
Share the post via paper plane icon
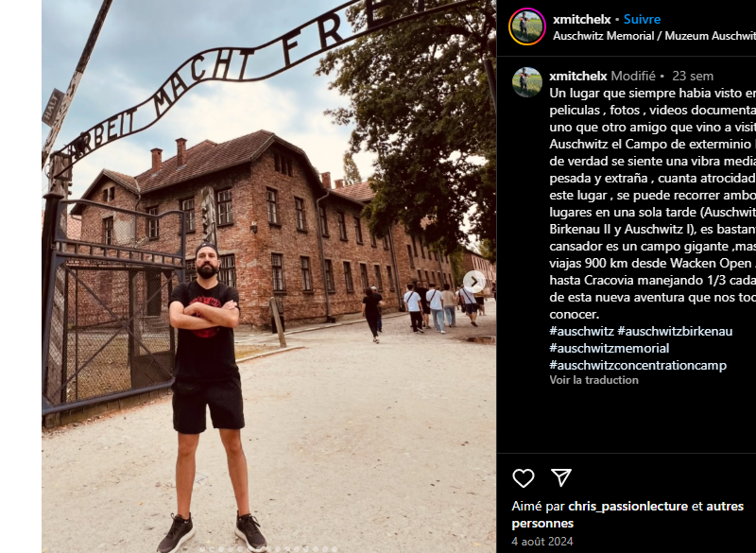click(561, 477)
